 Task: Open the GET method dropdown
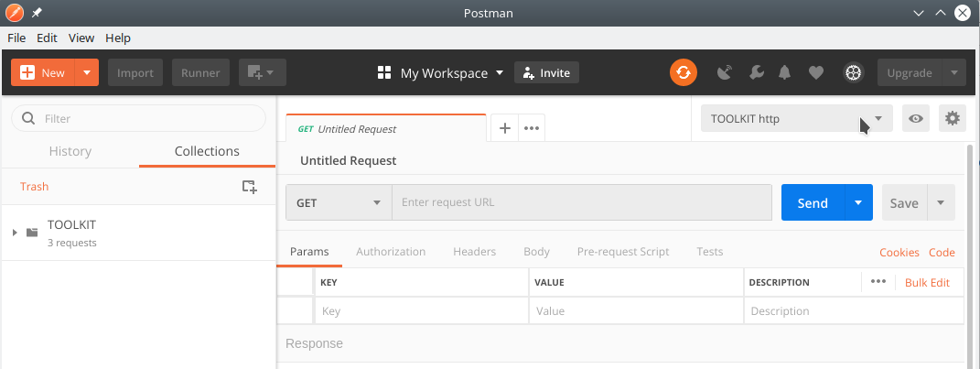(x=339, y=202)
